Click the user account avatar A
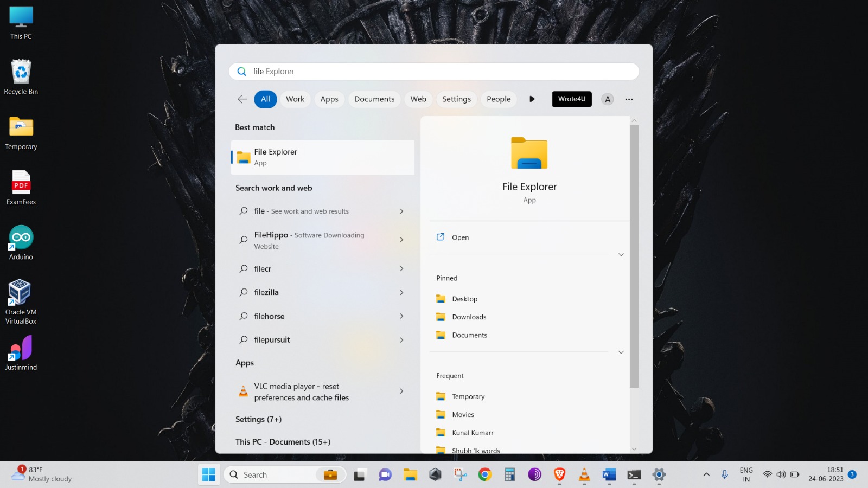Image resolution: width=868 pixels, height=488 pixels. coord(608,99)
